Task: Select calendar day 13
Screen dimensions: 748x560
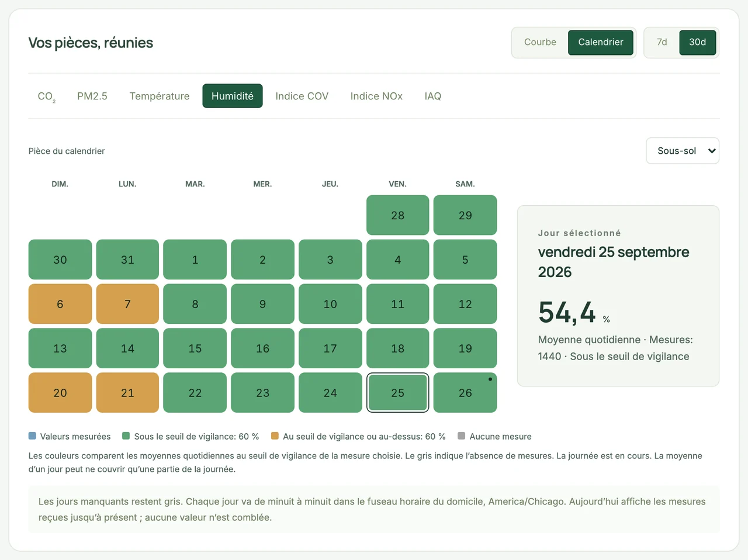Action: click(60, 348)
